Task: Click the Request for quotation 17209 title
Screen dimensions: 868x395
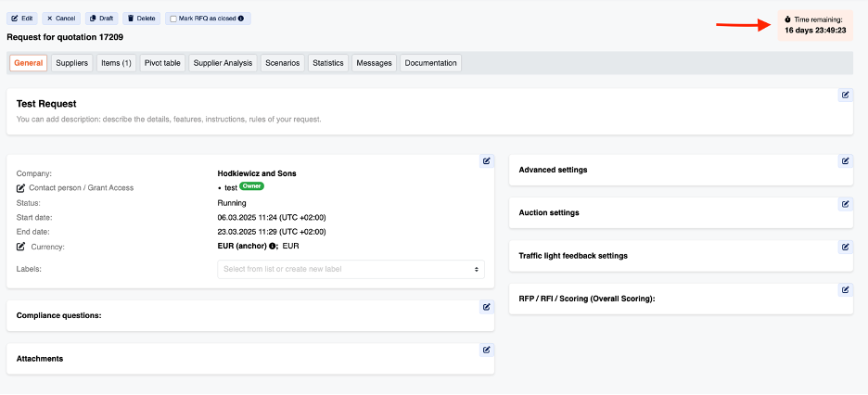Action: tap(65, 38)
